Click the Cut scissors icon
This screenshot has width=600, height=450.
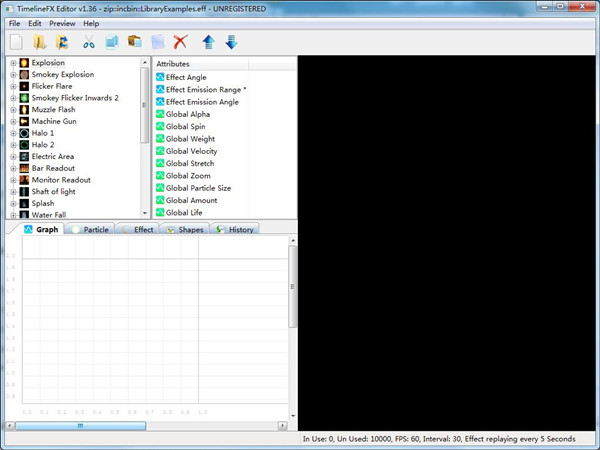pyautogui.click(x=89, y=42)
